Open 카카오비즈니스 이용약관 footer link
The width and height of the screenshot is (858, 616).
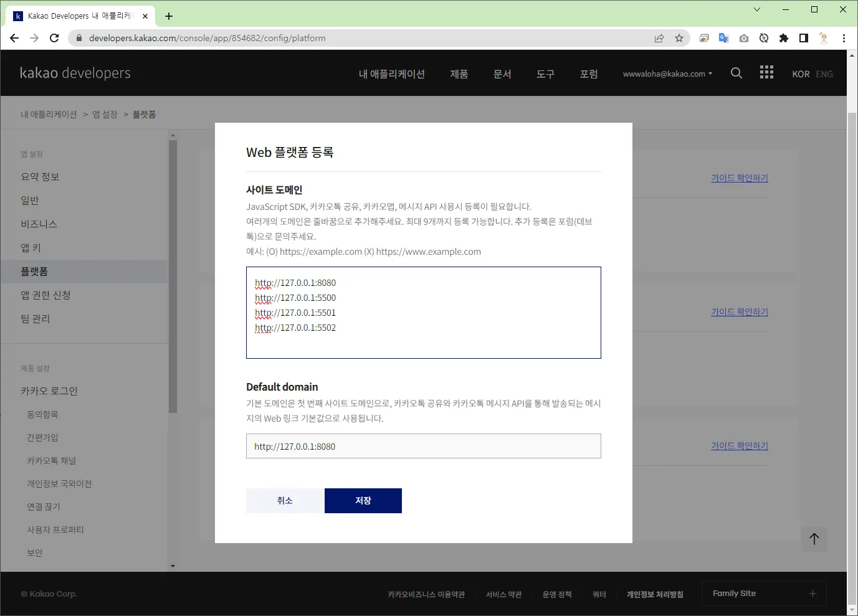(x=426, y=594)
